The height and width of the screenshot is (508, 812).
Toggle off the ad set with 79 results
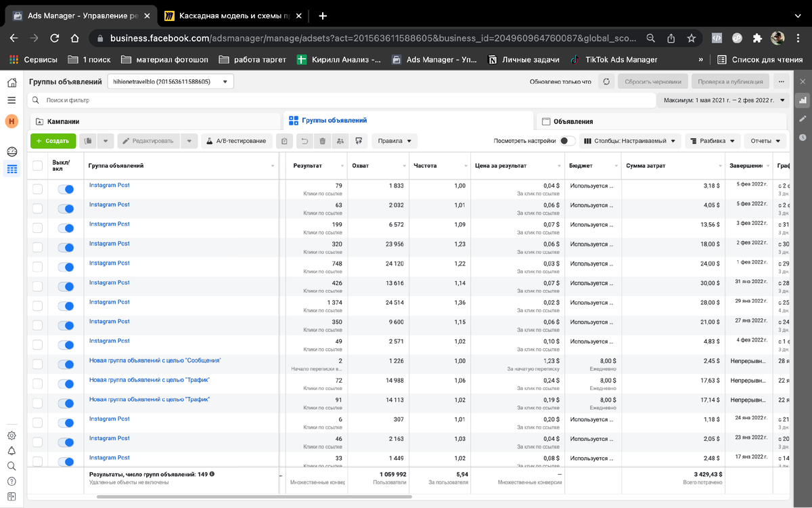pyautogui.click(x=66, y=190)
